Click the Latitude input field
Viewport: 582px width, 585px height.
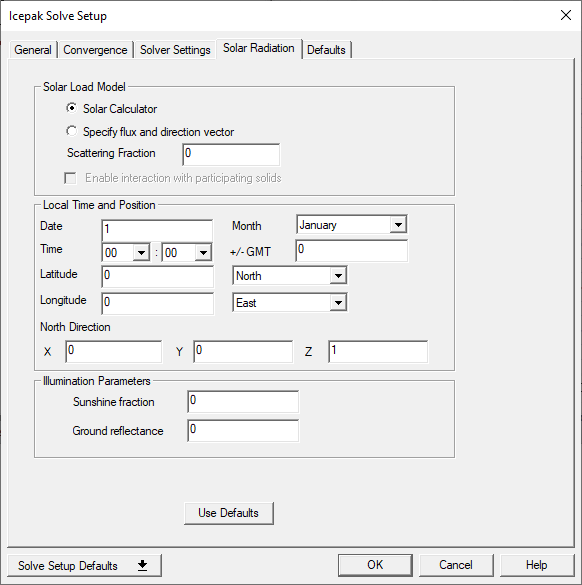click(157, 277)
